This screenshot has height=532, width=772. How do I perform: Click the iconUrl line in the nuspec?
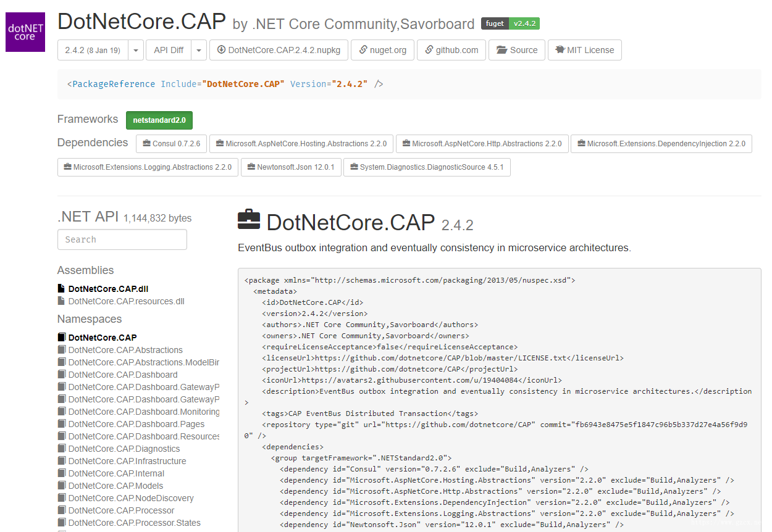point(412,380)
